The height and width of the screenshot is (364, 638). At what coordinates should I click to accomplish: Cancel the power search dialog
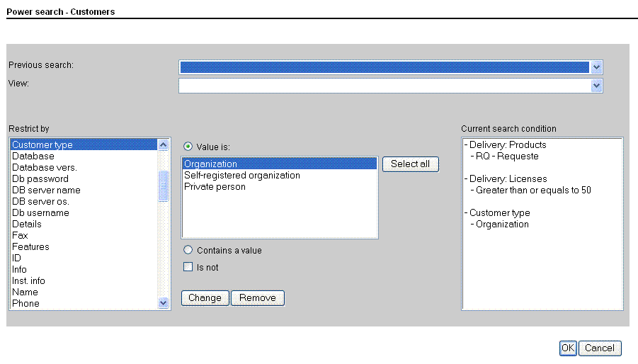point(600,348)
